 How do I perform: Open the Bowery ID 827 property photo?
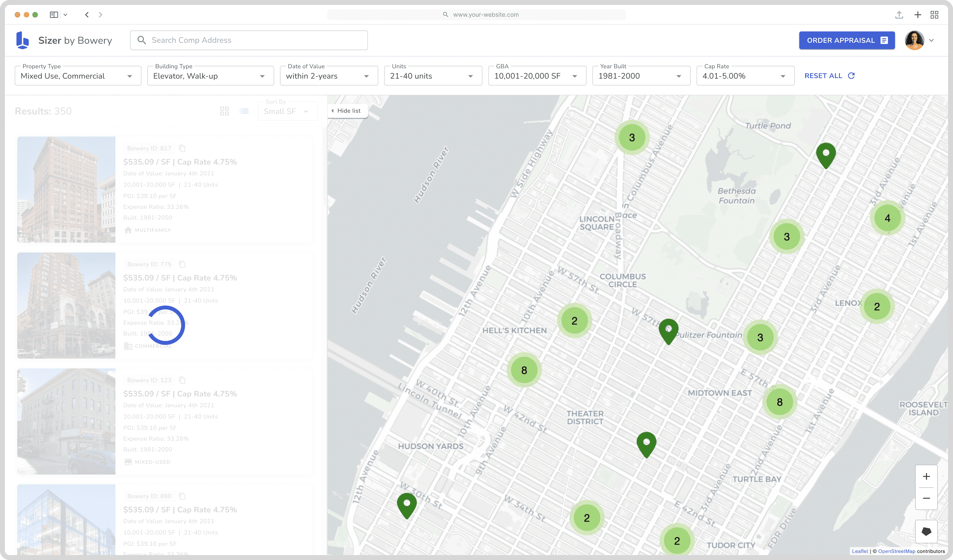pyautogui.click(x=66, y=189)
